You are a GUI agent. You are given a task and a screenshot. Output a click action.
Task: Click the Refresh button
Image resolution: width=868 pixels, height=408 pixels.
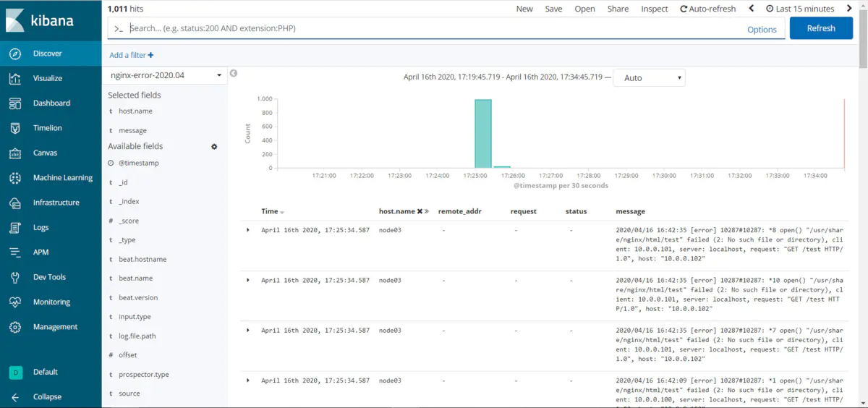tap(821, 28)
